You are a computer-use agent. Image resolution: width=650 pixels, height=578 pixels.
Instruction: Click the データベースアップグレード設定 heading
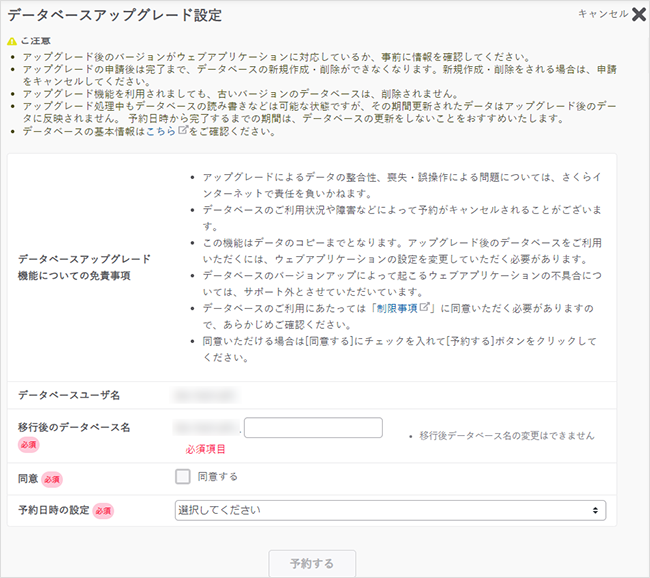click(114, 15)
